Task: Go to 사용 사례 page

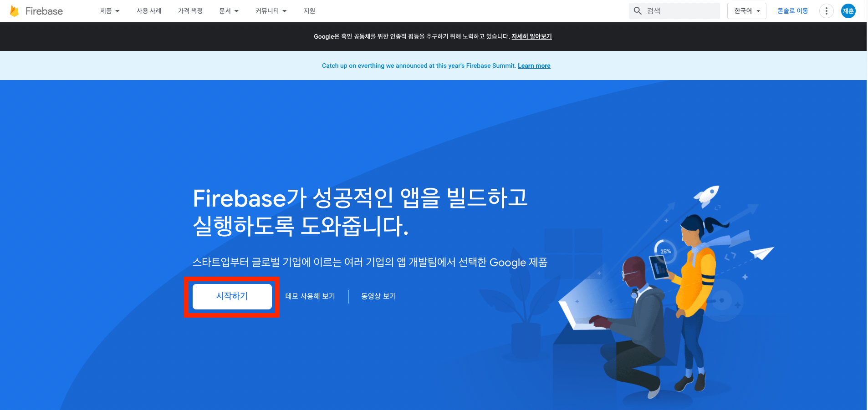Action: (149, 11)
